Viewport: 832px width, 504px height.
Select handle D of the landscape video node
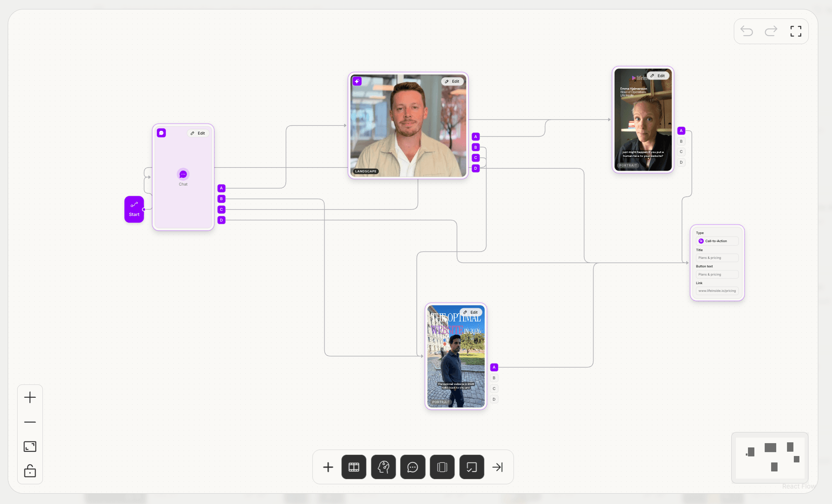(476, 168)
